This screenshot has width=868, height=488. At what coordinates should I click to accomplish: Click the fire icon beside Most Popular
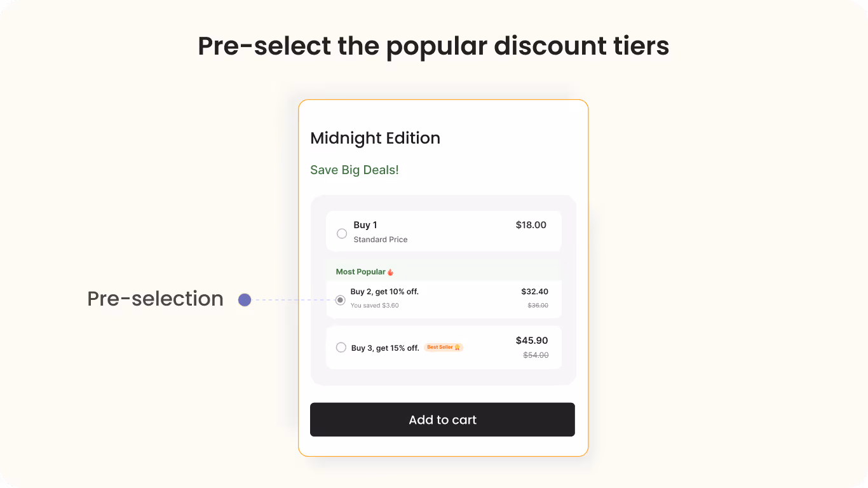click(391, 272)
